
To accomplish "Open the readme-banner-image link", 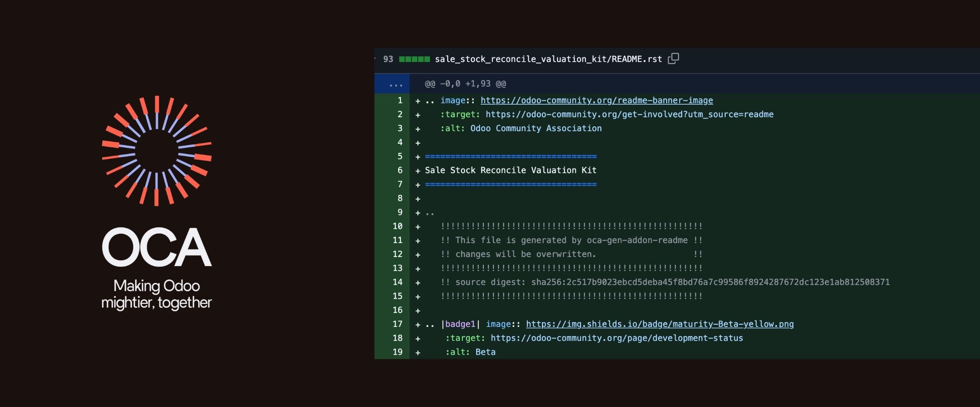I will (x=597, y=101).
